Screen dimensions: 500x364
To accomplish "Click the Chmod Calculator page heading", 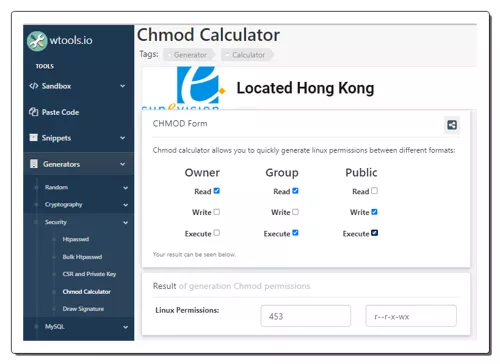I will click(x=208, y=35).
